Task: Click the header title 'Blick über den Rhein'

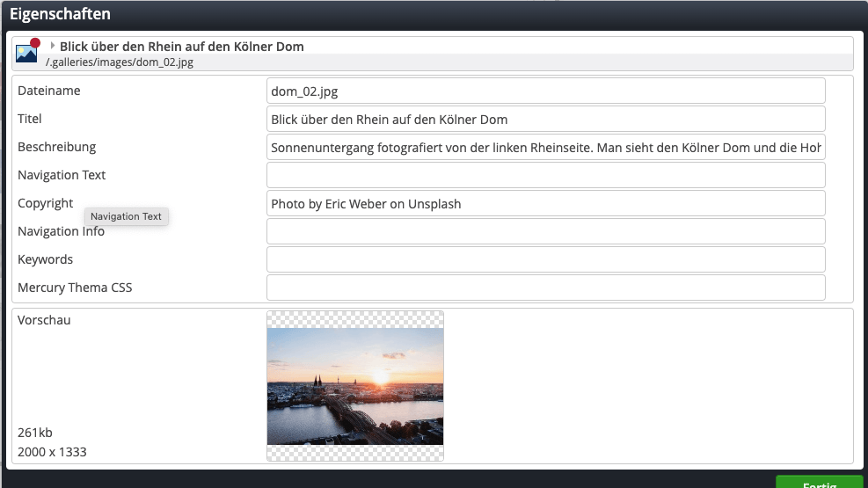Action: pyautogui.click(x=181, y=47)
